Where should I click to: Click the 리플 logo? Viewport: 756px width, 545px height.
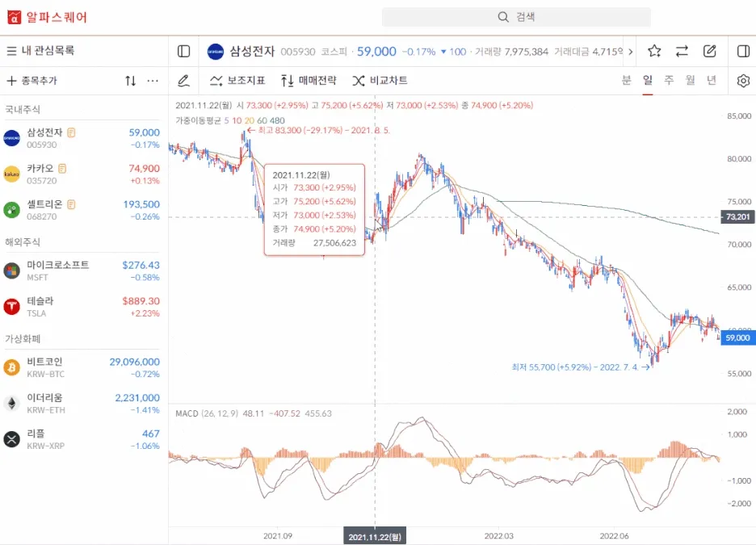11,439
